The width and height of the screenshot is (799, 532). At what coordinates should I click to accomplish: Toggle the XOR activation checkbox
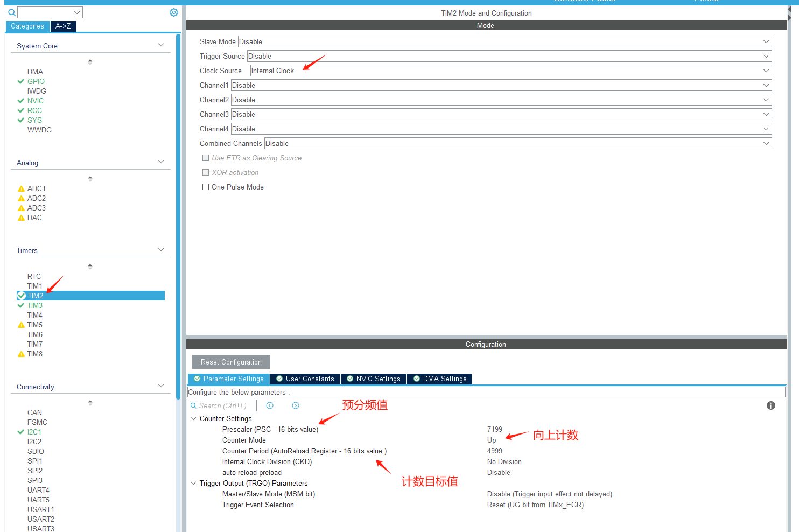(206, 172)
